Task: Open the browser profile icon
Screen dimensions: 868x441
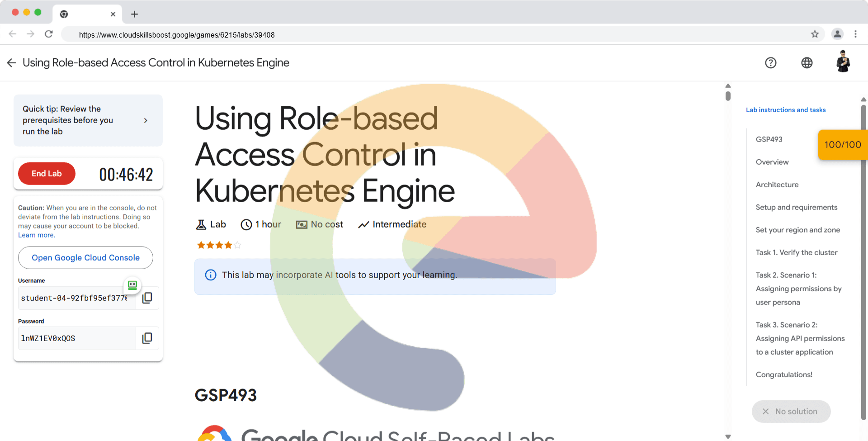Action: (837, 34)
